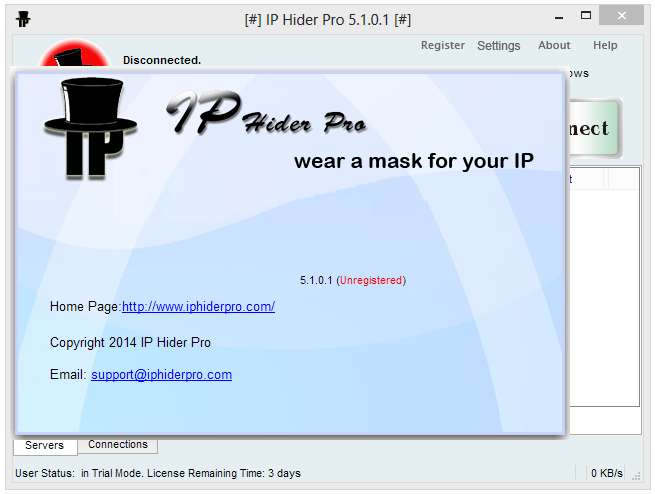The image size is (655, 494).
Task: Click the red disconnected status hat icon
Action: (74, 53)
